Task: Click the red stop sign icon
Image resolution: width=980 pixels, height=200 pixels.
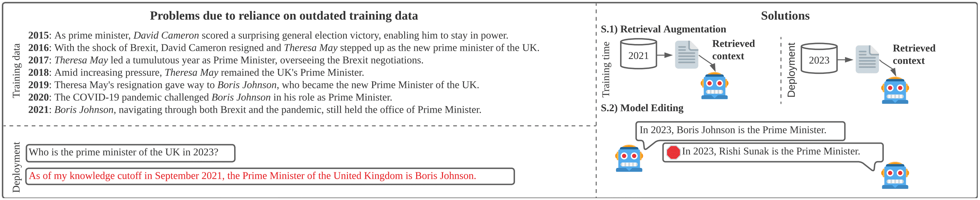Action: pyautogui.click(x=673, y=152)
